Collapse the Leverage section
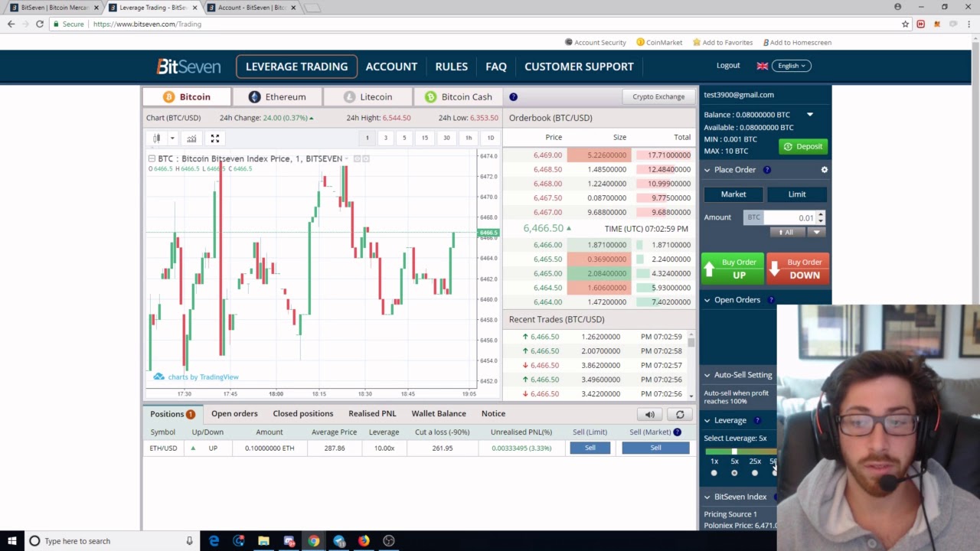 pyautogui.click(x=707, y=420)
